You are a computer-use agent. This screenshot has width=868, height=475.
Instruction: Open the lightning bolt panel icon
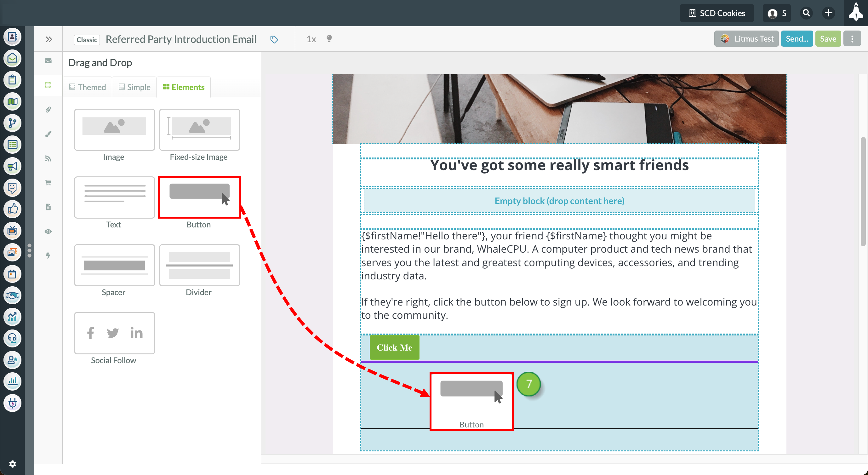tap(48, 256)
